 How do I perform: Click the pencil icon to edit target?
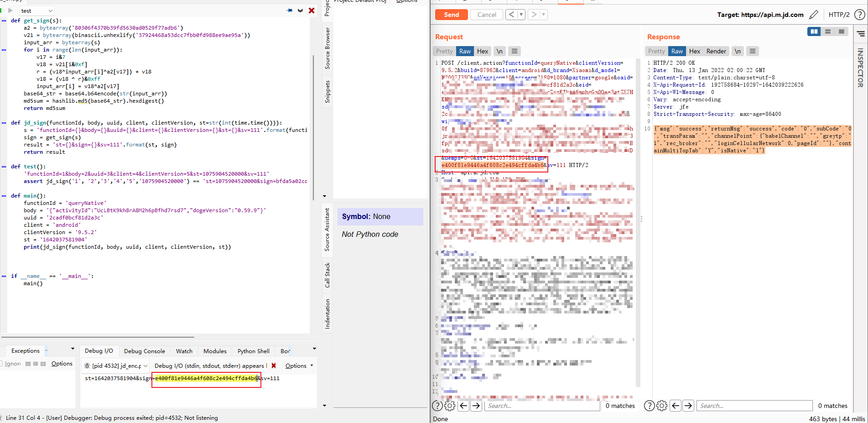(813, 15)
